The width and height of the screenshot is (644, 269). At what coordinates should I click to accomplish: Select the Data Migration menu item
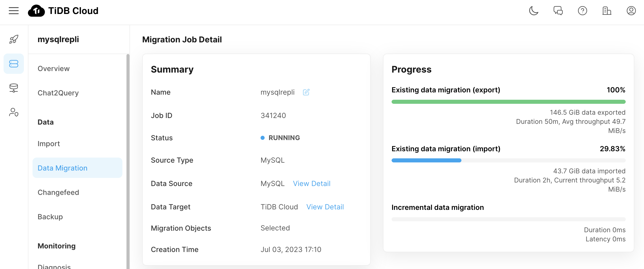77,168
